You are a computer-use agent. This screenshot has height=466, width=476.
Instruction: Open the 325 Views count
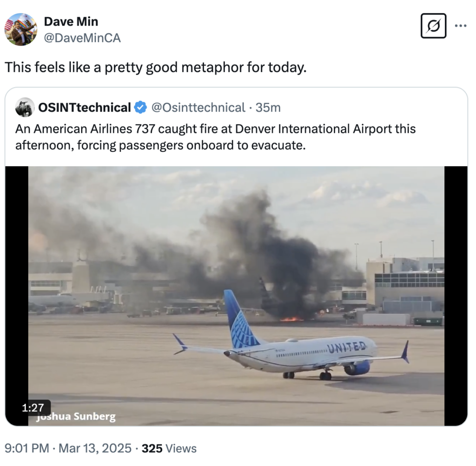tap(169, 448)
